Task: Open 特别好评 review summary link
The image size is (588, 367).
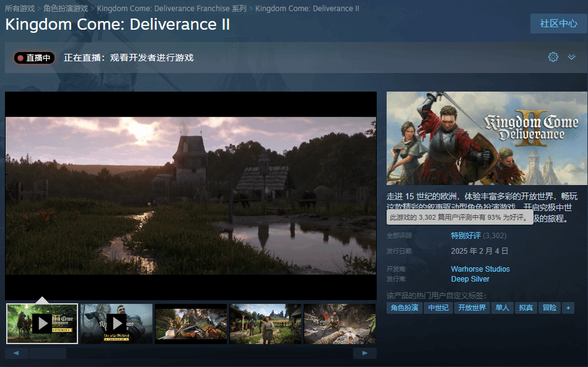Action: (x=466, y=236)
